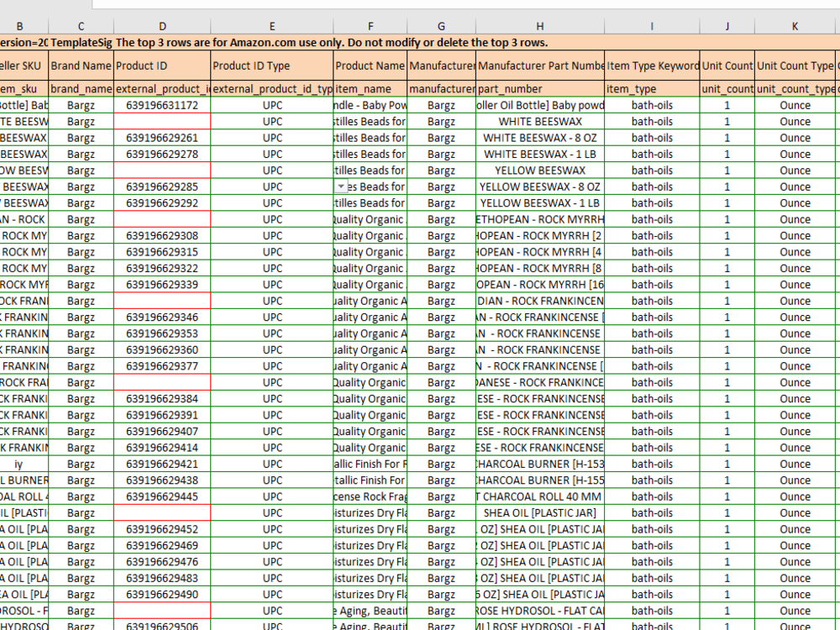Screen dimensions: 840x630
Task: Select column C header
Action: tap(81, 26)
